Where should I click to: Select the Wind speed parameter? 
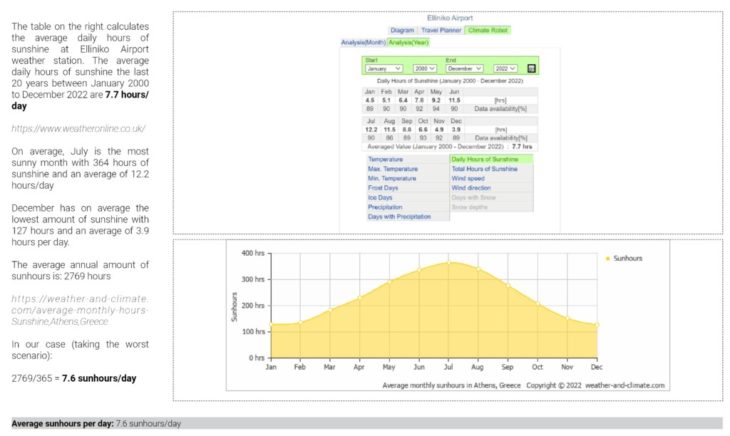(x=470, y=178)
